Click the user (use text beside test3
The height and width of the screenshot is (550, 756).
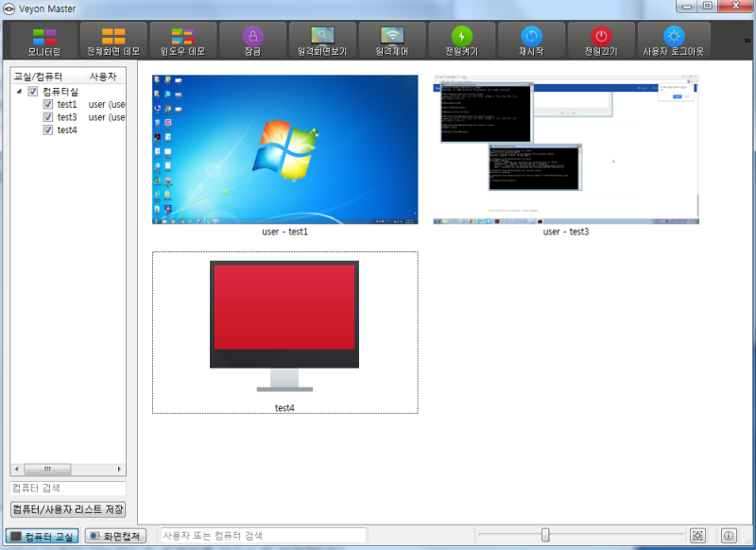(107, 117)
